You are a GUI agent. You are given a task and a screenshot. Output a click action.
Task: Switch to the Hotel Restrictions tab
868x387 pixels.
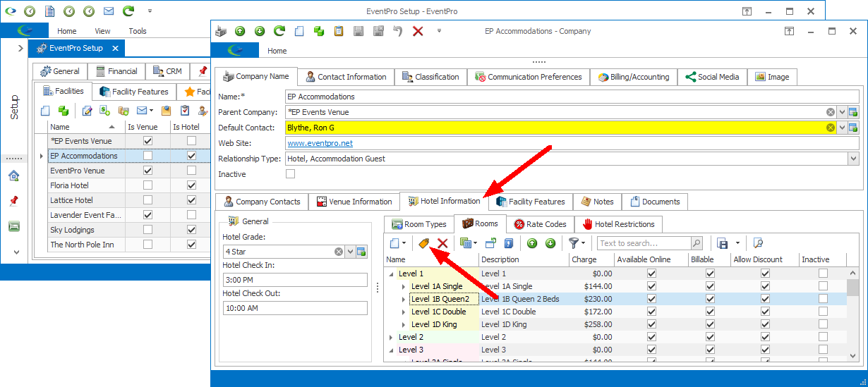pyautogui.click(x=619, y=224)
